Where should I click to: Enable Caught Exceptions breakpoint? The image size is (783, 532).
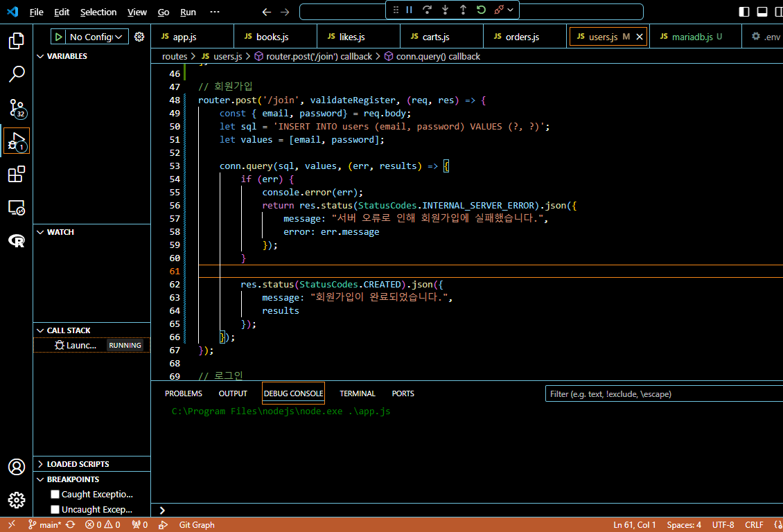point(55,494)
